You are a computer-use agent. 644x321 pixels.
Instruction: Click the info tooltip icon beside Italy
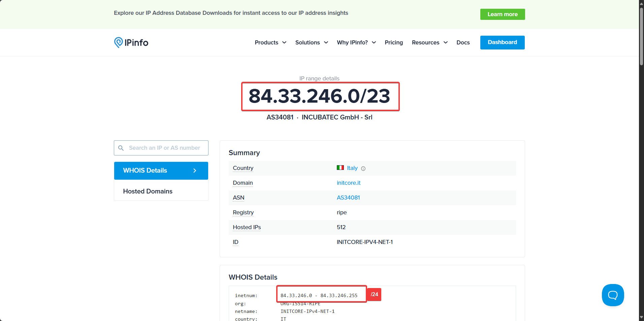point(363,168)
